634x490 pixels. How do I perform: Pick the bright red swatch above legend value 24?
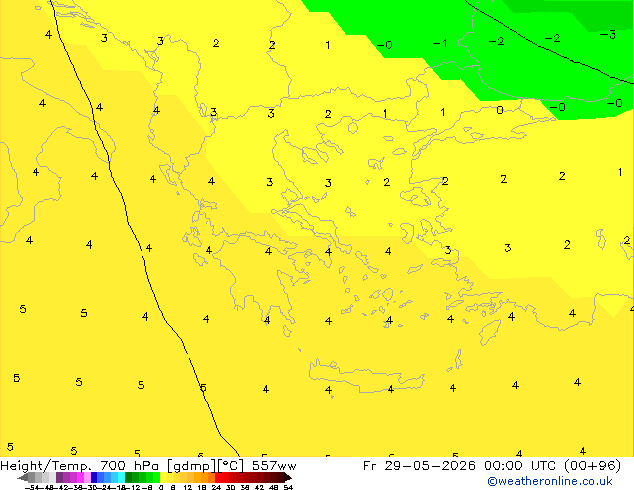pyautogui.click(x=219, y=477)
